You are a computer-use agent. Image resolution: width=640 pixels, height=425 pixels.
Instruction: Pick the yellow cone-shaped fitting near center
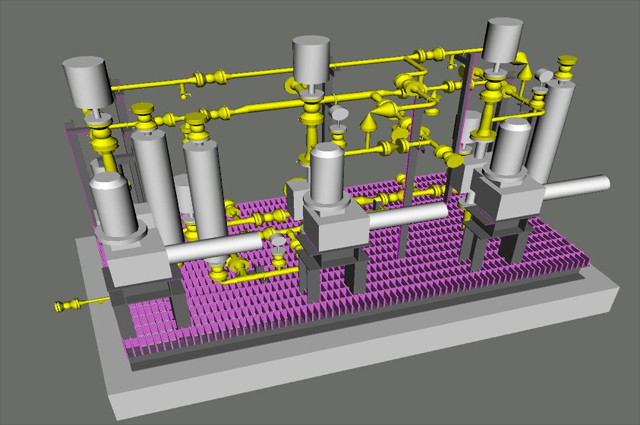click(x=368, y=121)
